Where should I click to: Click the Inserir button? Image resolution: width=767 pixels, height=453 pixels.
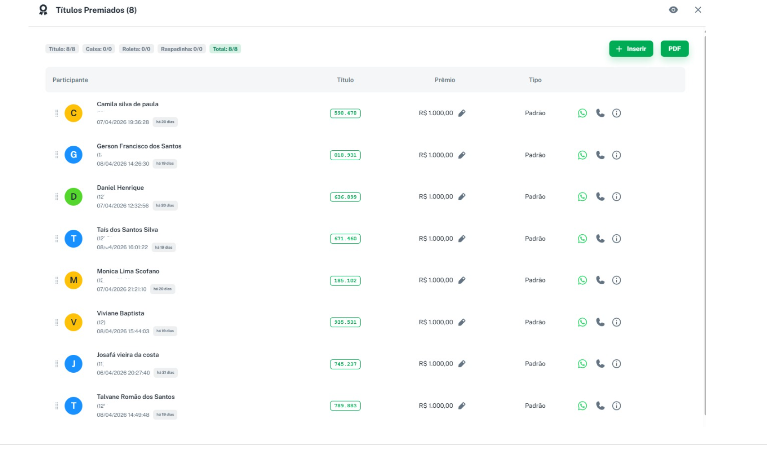tap(631, 49)
